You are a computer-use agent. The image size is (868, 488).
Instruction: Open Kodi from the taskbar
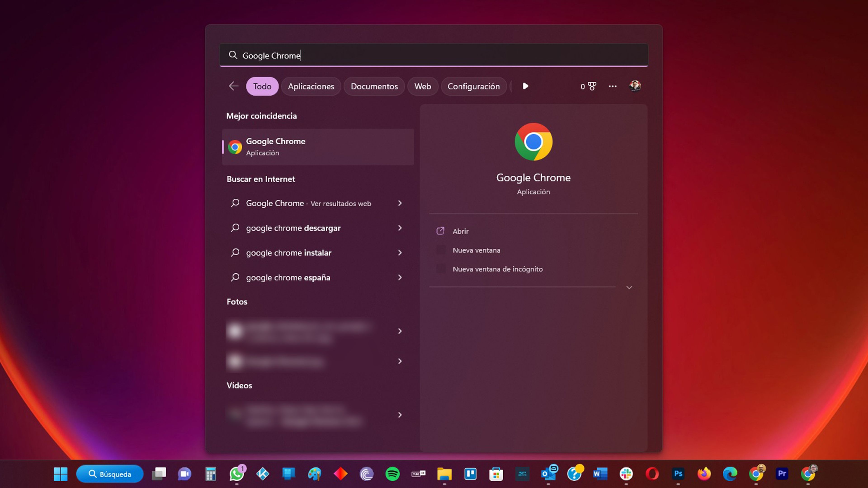click(262, 474)
